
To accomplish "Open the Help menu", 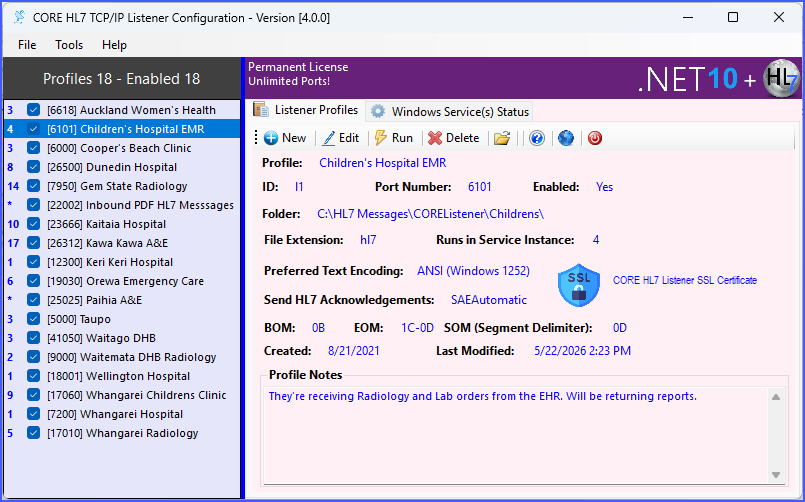I will click(x=114, y=45).
